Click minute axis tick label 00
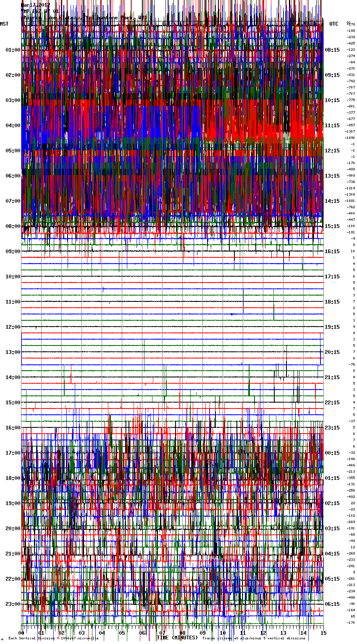Screen dimensions: 357x644 point(21,633)
